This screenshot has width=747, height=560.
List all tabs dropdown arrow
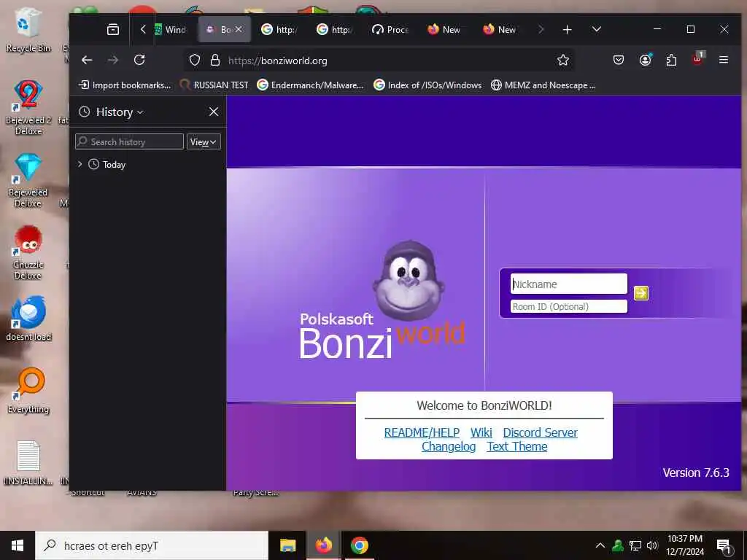pyautogui.click(x=596, y=29)
